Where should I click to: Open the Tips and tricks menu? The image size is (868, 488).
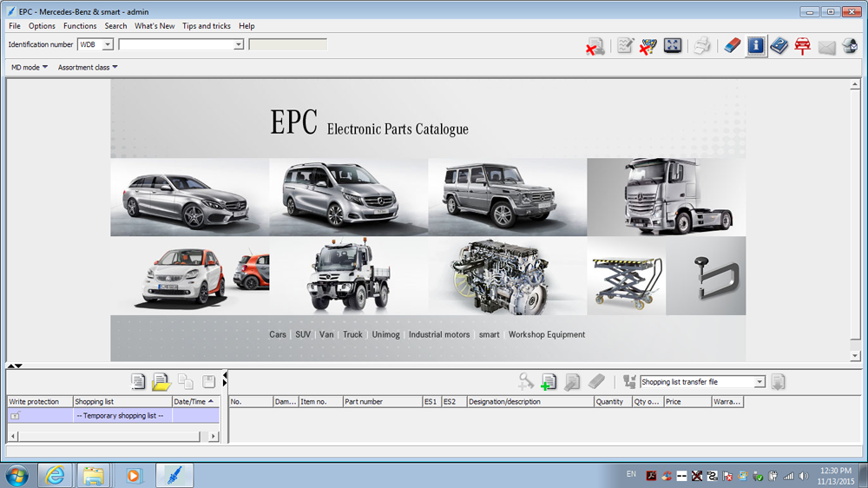[x=207, y=26]
